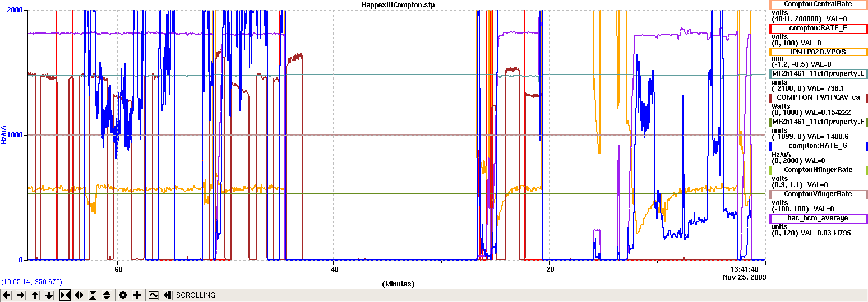Click the x-axis tick label -20
Image resolution: width=868 pixels, height=302 pixels.
pyautogui.click(x=549, y=270)
